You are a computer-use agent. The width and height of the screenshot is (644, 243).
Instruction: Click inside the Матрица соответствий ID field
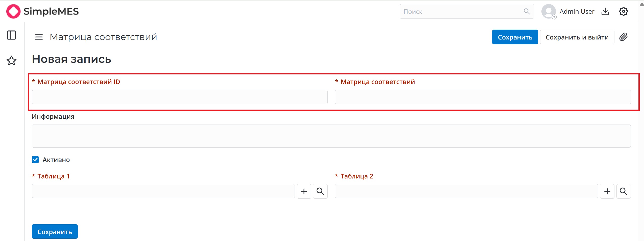coord(179,97)
